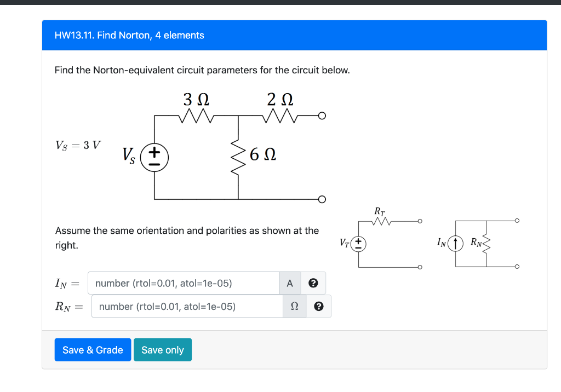
Task: Click the current source symbol IN diagram
Action: [455, 244]
